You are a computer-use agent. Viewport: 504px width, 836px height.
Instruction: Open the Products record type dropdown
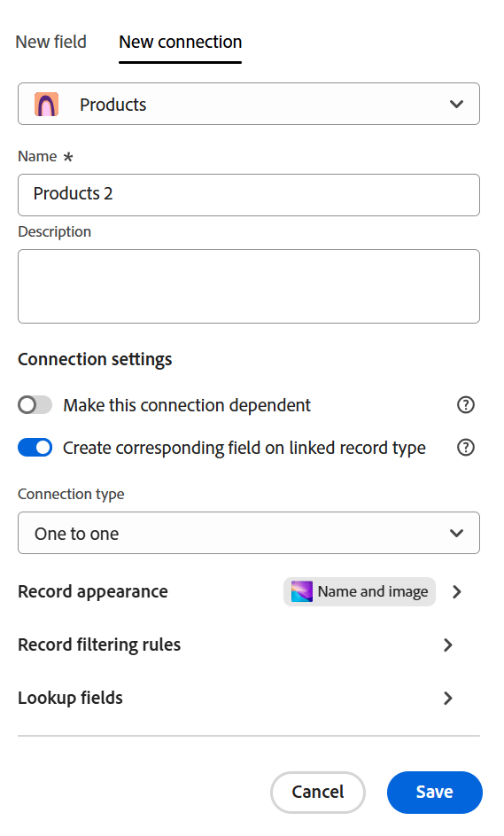pyautogui.click(x=249, y=104)
